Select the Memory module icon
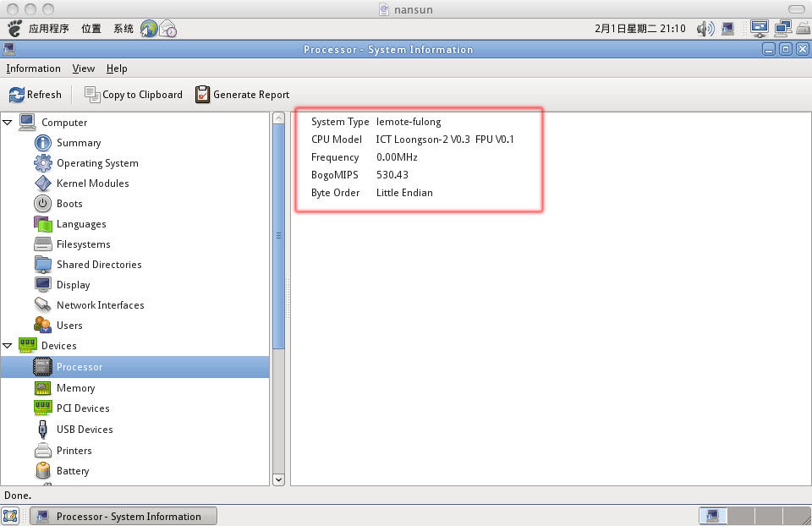The height and width of the screenshot is (526, 812). pos(42,388)
